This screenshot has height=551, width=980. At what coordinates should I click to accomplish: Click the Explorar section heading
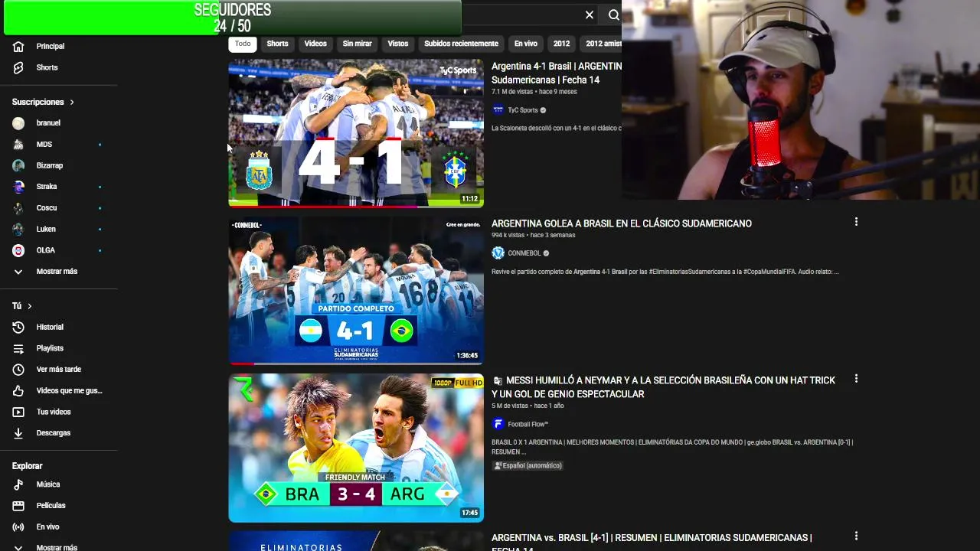click(28, 466)
